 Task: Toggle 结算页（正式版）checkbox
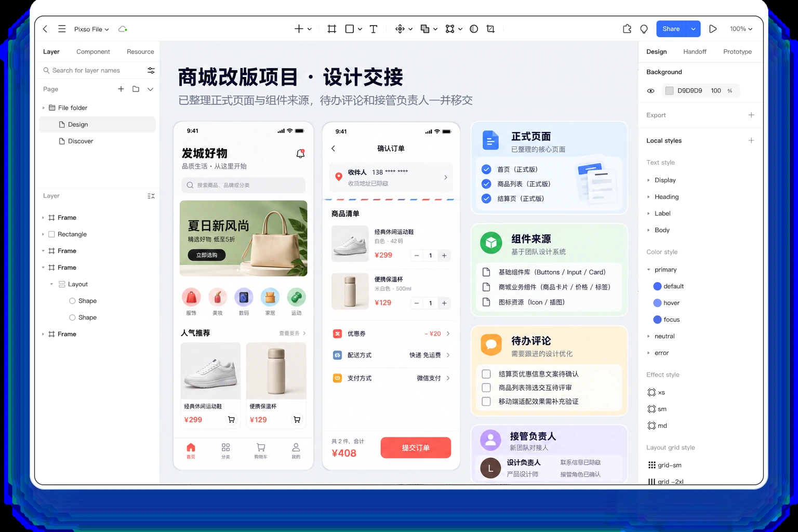pos(486,198)
